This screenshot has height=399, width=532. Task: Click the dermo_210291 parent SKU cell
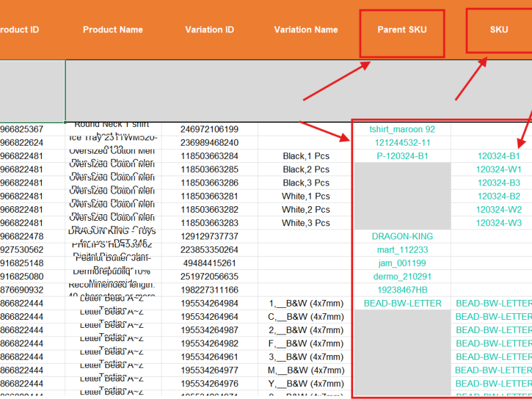pyautogui.click(x=402, y=277)
